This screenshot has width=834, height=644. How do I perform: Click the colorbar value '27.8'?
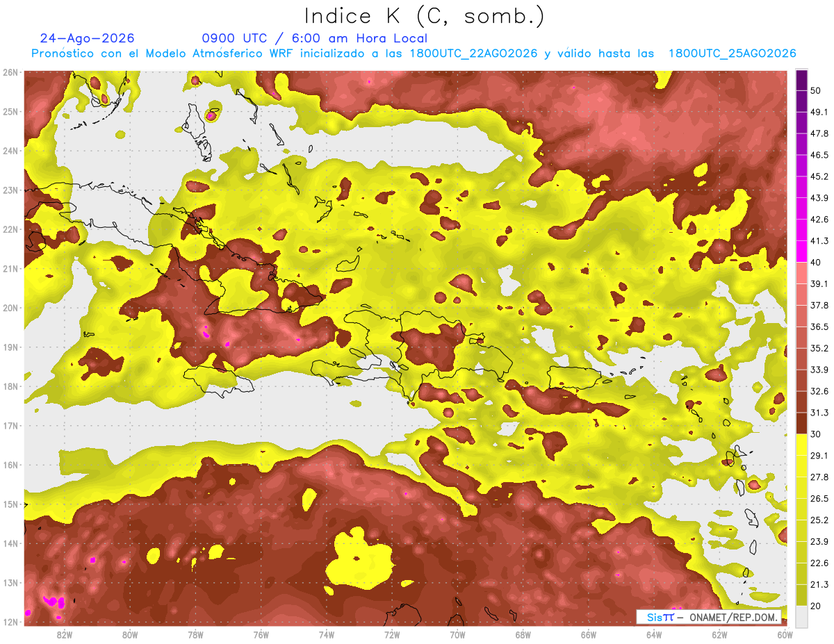coord(820,477)
